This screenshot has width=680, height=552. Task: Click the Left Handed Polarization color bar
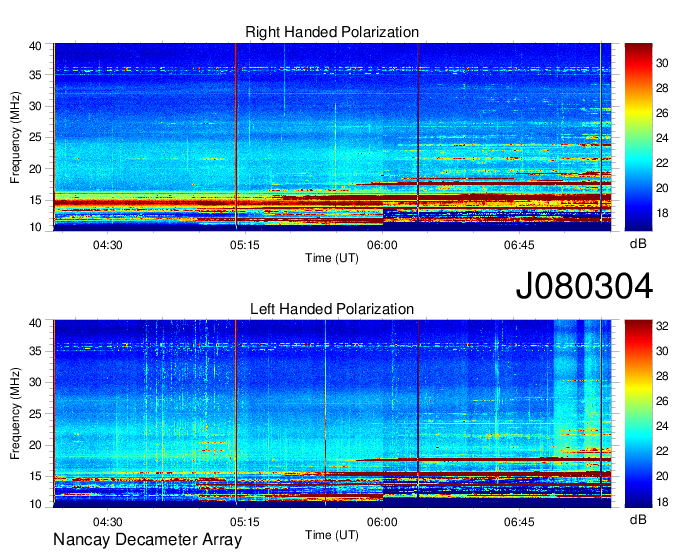(x=638, y=414)
